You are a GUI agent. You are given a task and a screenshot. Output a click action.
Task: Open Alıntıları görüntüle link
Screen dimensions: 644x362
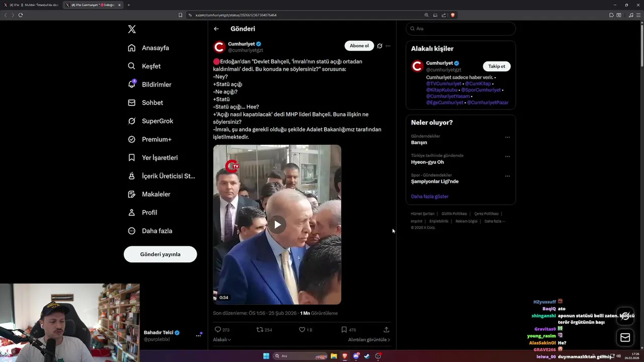[x=369, y=340]
